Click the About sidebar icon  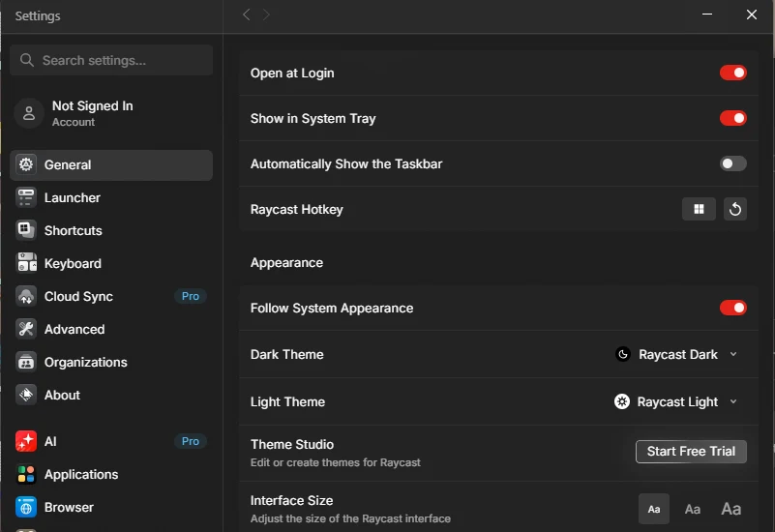coord(26,395)
